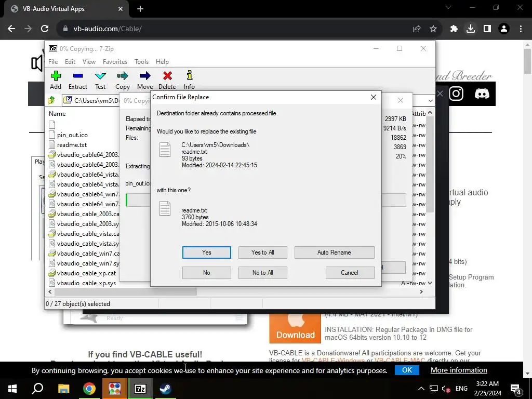Click the ENG language indicator

pyautogui.click(x=461, y=389)
